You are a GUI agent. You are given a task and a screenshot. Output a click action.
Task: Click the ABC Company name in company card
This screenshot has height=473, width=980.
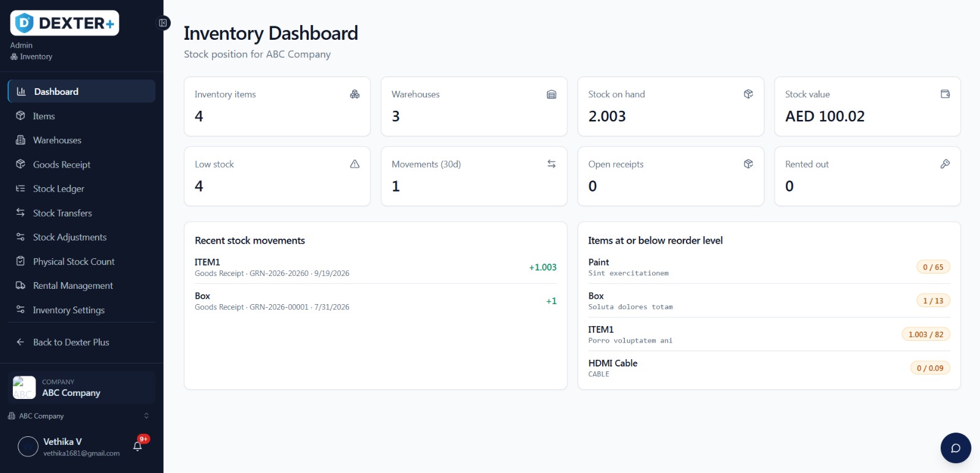click(x=71, y=393)
